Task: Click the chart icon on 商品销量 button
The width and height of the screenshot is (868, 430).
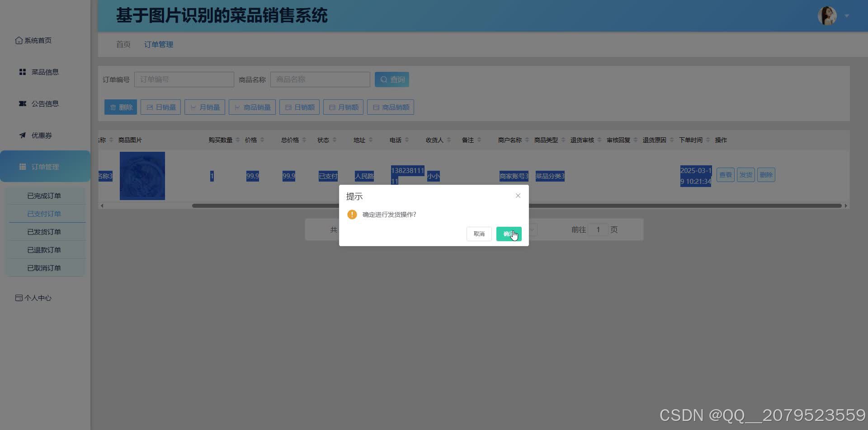Action: point(237,107)
